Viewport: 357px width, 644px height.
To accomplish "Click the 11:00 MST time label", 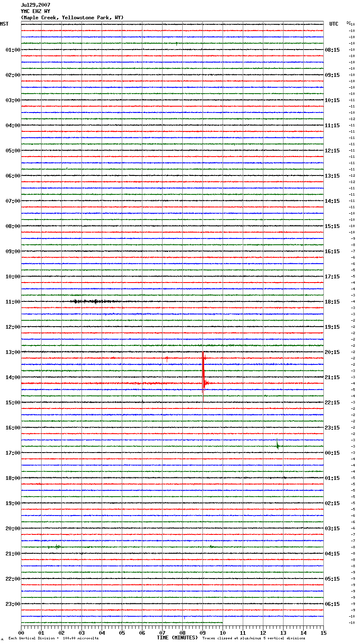I will tap(13, 302).
